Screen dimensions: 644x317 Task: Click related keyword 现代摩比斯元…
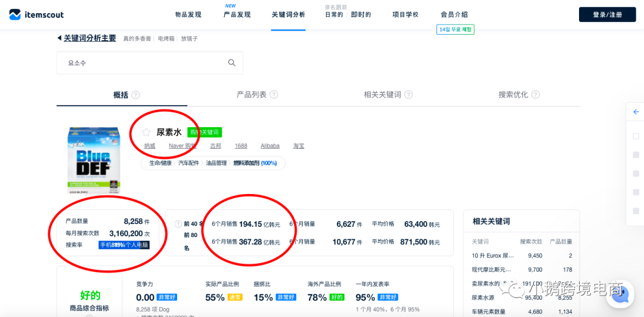pyautogui.click(x=491, y=270)
